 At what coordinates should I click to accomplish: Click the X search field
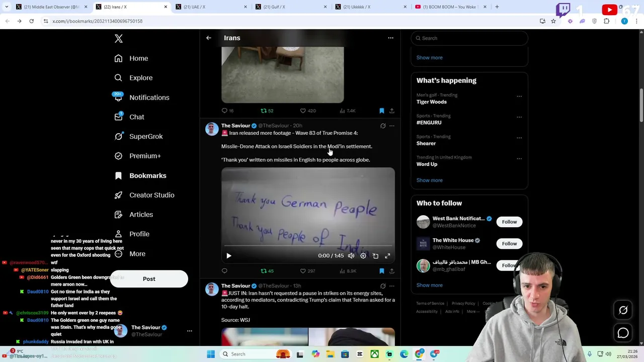(x=469, y=38)
